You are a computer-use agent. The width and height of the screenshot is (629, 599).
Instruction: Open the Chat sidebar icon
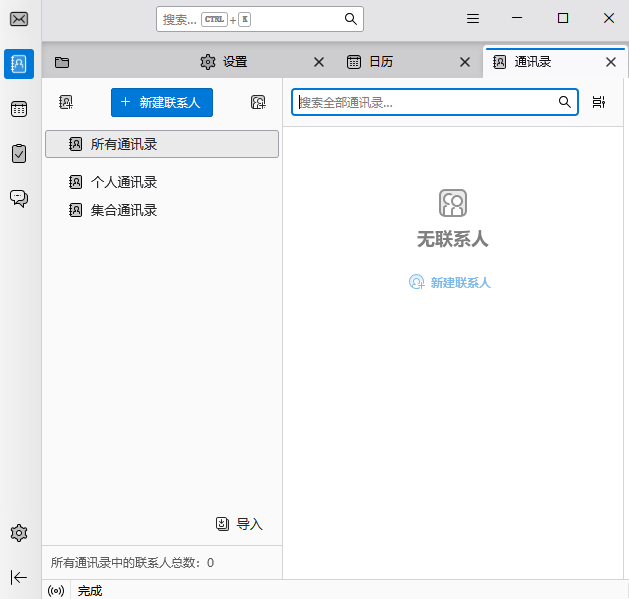(19, 198)
